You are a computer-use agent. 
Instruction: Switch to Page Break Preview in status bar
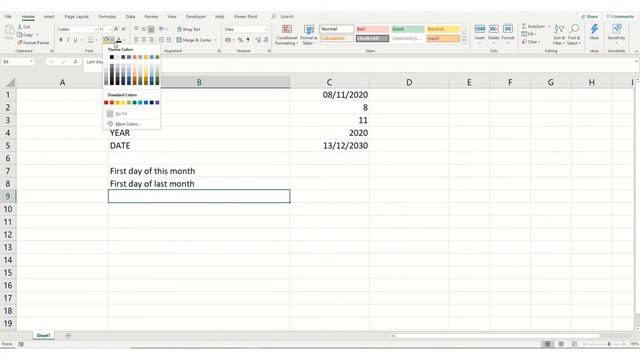(x=575, y=344)
